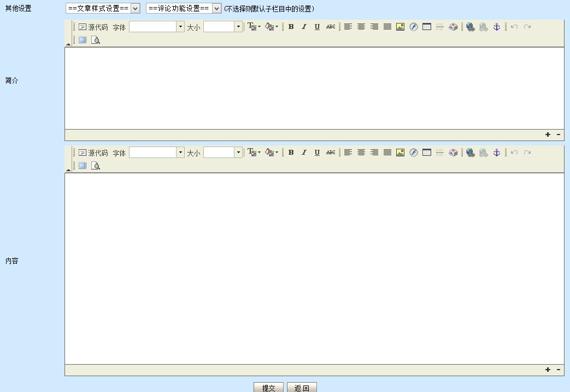Open text color picker in 简介 editor
The image size is (570, 392).
[254, 27]
